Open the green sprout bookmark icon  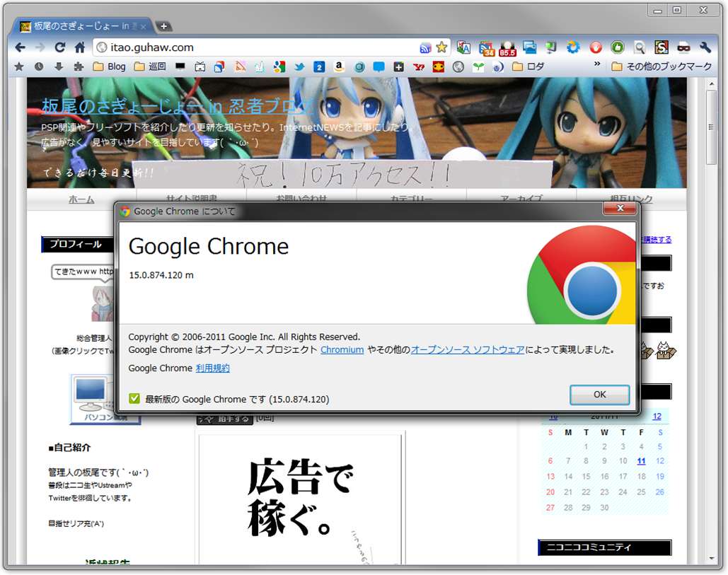click(478, 67)
